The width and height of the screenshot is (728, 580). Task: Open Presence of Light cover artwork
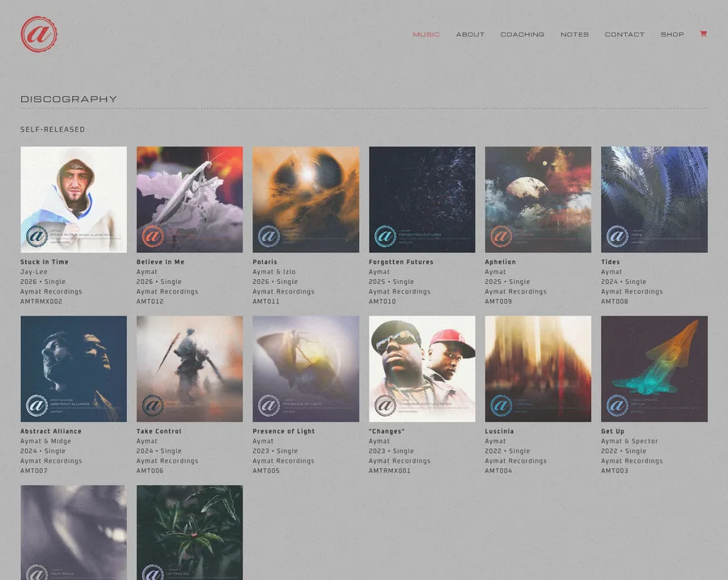[x=306, y=369]
